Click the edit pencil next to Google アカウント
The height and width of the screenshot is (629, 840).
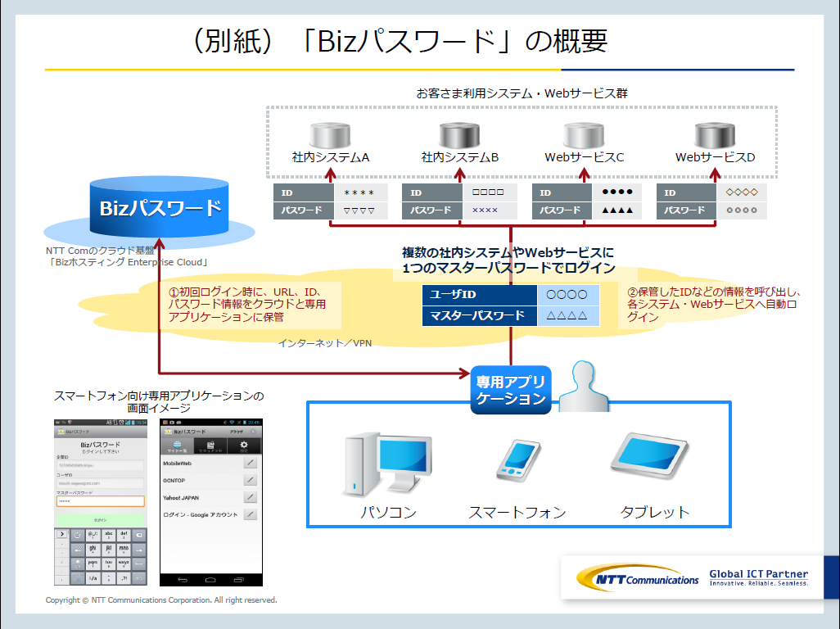(x=251, y=514)
